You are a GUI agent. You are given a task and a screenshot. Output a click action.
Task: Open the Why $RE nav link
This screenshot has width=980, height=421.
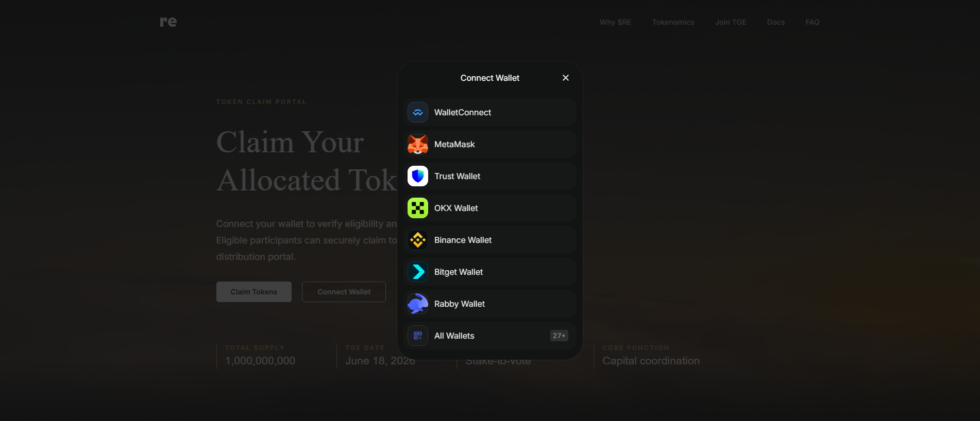[x=615, y=22]
